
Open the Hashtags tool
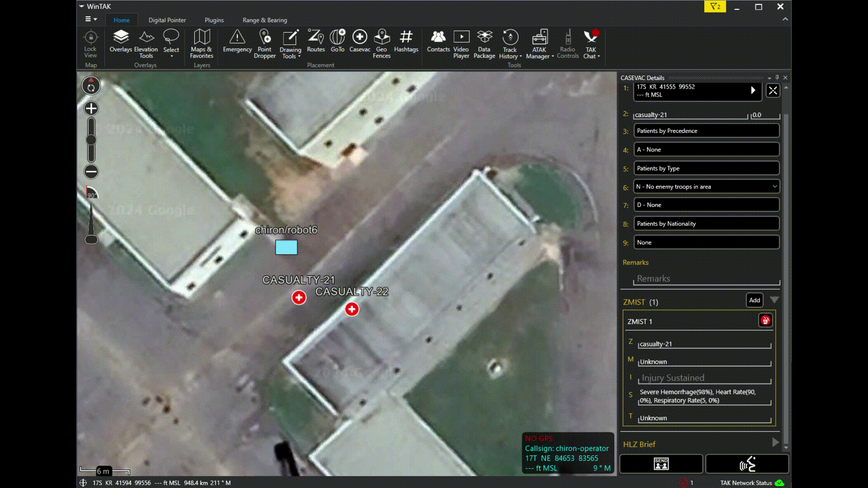pos(406,41)
